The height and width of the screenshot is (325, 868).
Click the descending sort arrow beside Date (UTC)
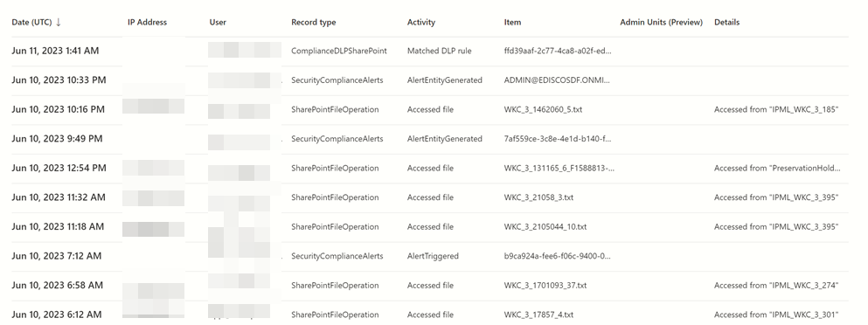[x=59, y=23]
